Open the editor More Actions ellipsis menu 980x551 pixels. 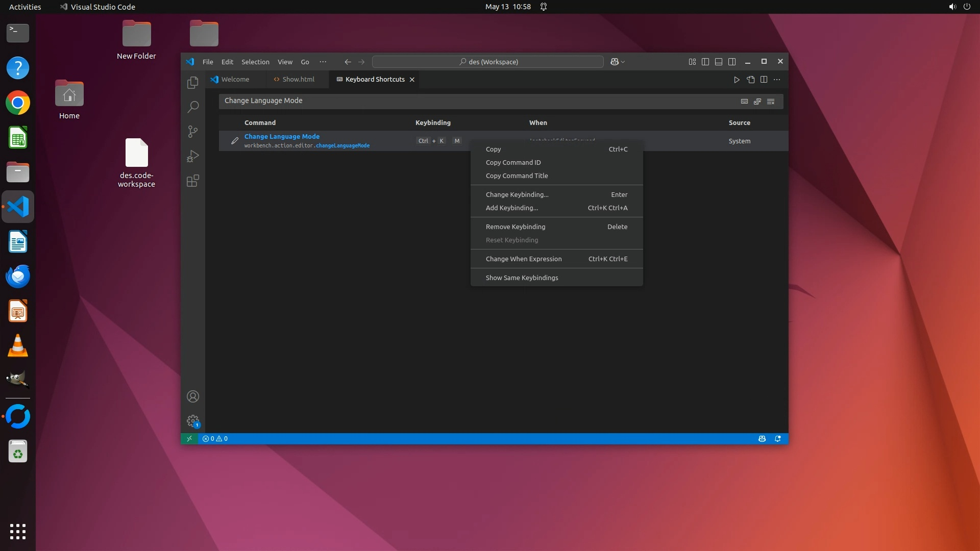777,80
